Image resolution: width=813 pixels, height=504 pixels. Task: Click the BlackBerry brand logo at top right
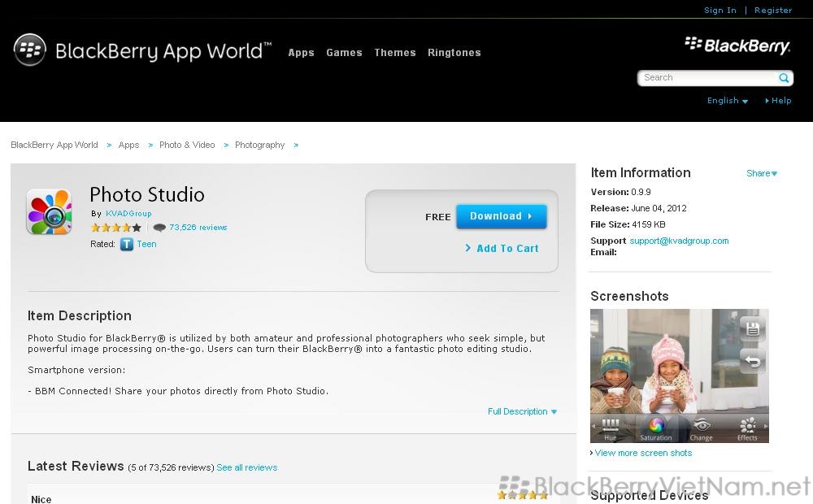pos(737,46)
